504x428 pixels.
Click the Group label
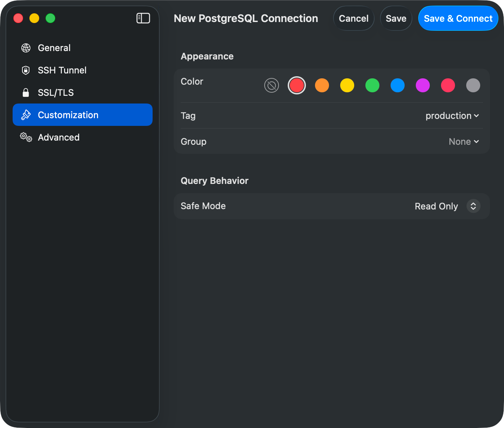click(x=193, y=142)
